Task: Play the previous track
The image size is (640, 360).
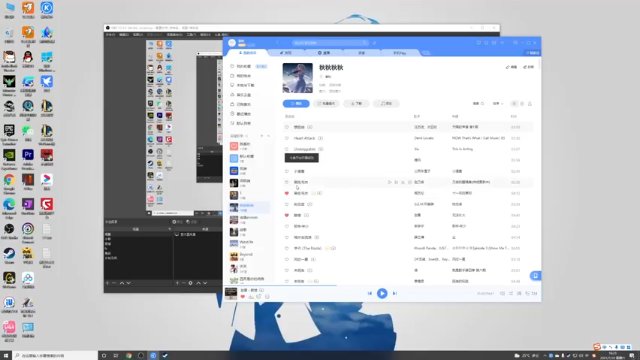Action: [370, 293]
